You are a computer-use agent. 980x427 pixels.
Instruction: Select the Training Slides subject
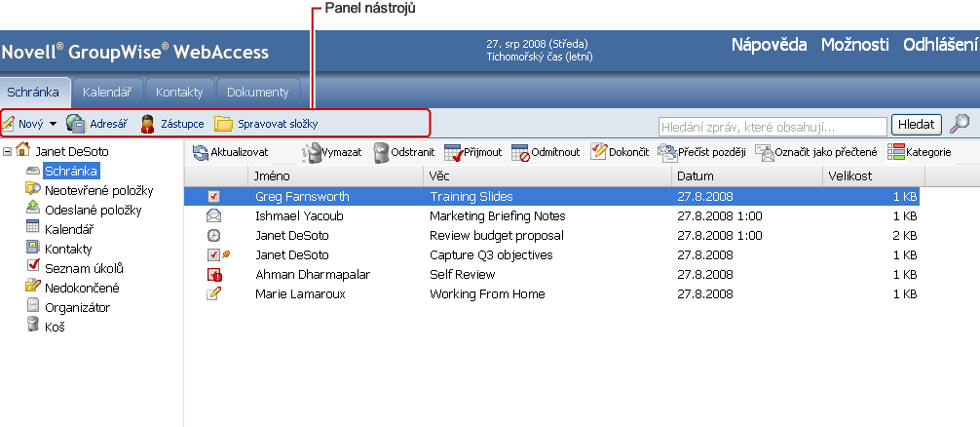(x=471, y=196)
